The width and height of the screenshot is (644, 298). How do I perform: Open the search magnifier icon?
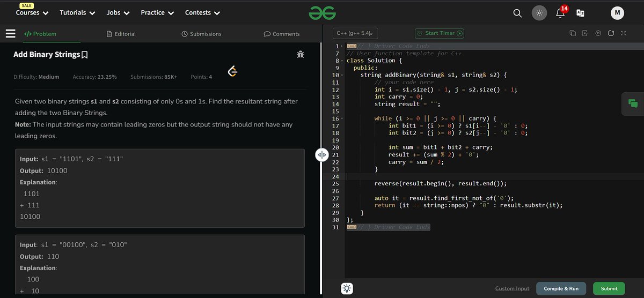pyautogui.click(x=517, y=13)
